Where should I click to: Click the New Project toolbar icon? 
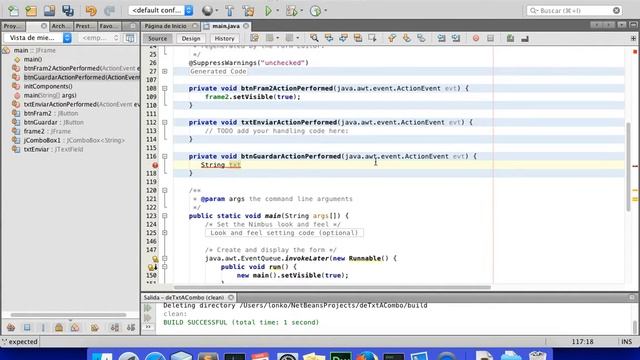point(31,11)
